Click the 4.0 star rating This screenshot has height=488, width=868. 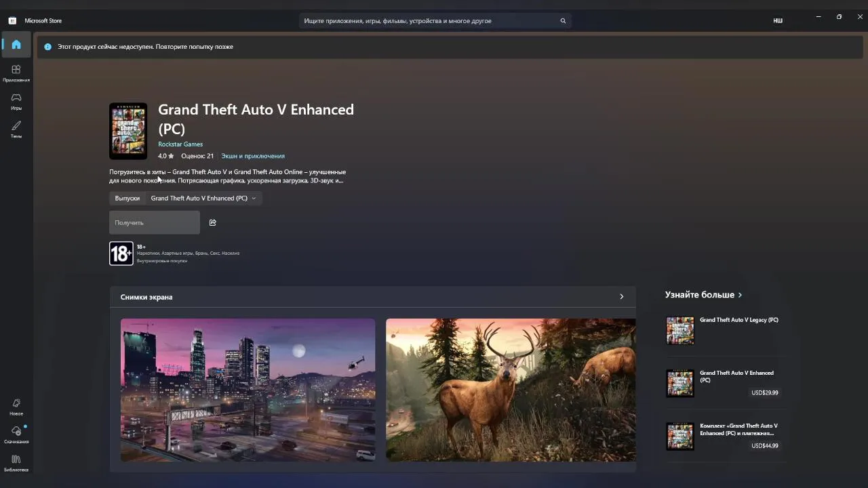tap(166, 156)
